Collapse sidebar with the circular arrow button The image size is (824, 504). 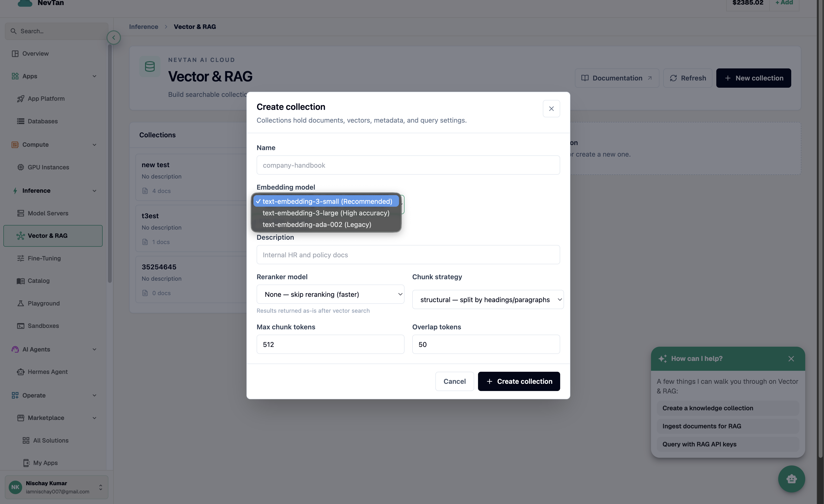tap(114, 37)
